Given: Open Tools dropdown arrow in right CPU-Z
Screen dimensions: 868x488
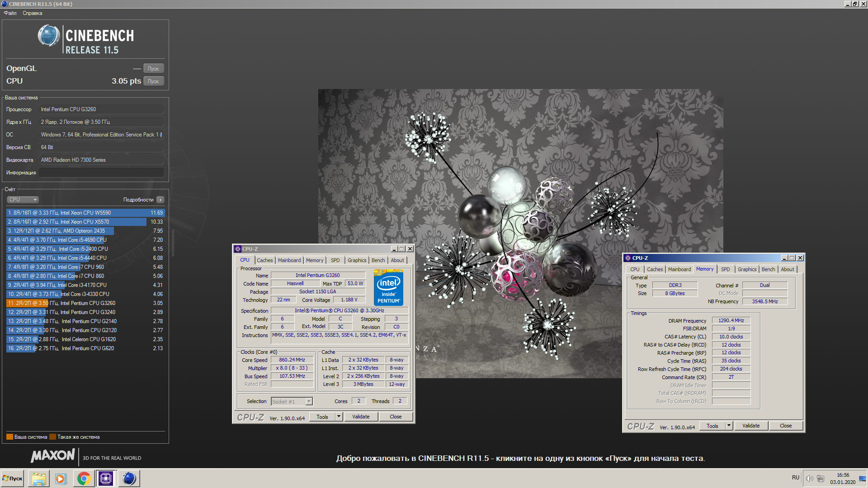Looking at the screenshot, I should coord(729,426).
